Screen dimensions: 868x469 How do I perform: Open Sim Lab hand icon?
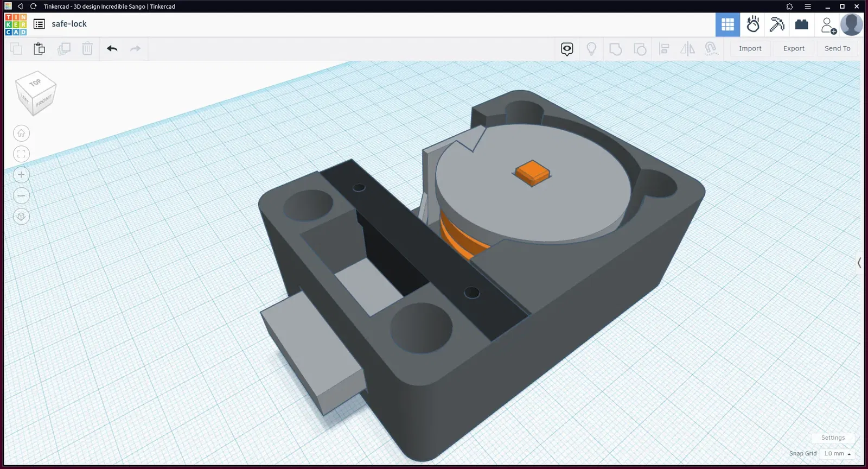753,24
